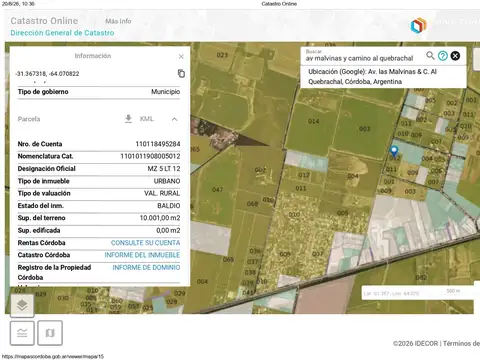Focus the Buscar search field
The image size is (480, 360).
[359, 58]
